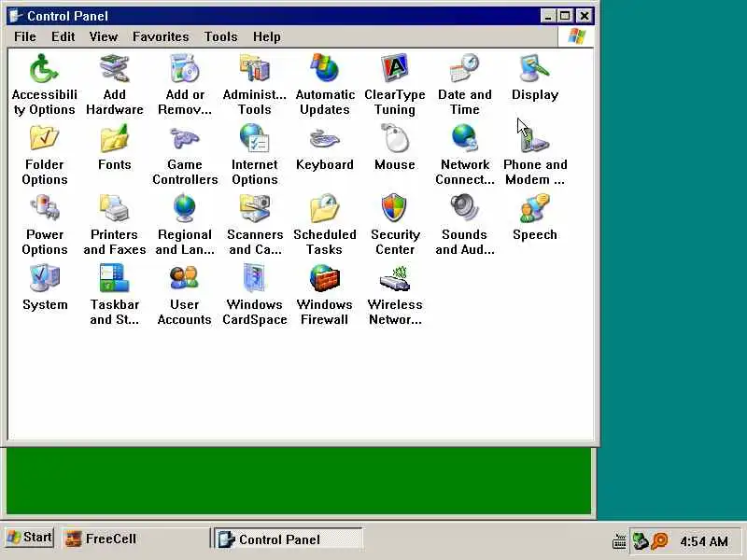Image resolution: width=747 pixels, height=560 pixels.
Task: Click the tray network computers icon
Action: coord(640,541)
